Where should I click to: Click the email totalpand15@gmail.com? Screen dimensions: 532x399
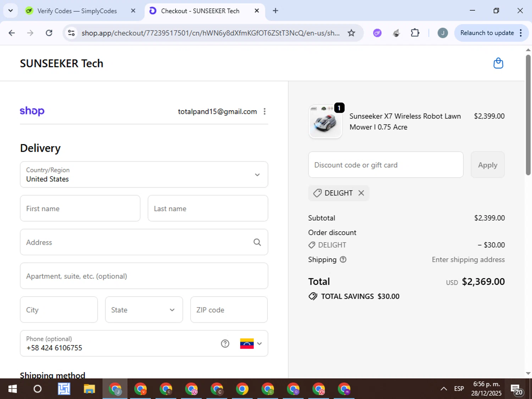tap(217, 111)
